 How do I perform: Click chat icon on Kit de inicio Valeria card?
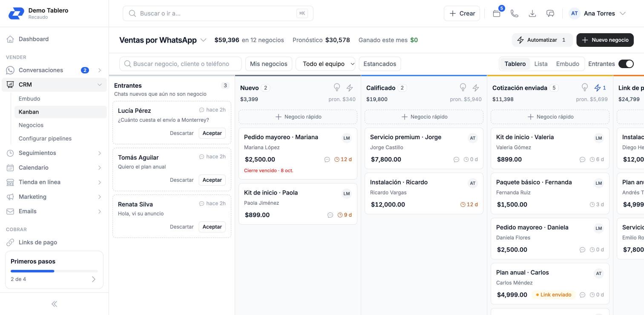582,160
